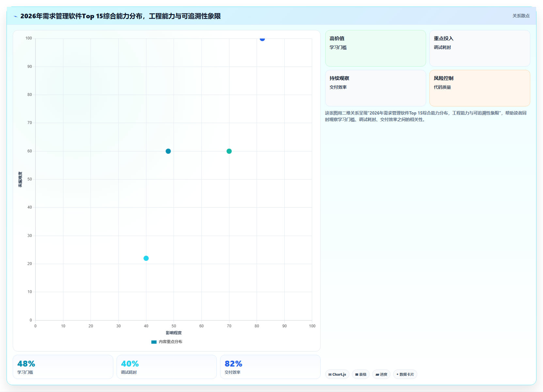Viewport: 543px width, 392px height.
Task: Click the 学习门槛 text in 高价值 card
Action: pyautogui.click(x=338, y=47)
